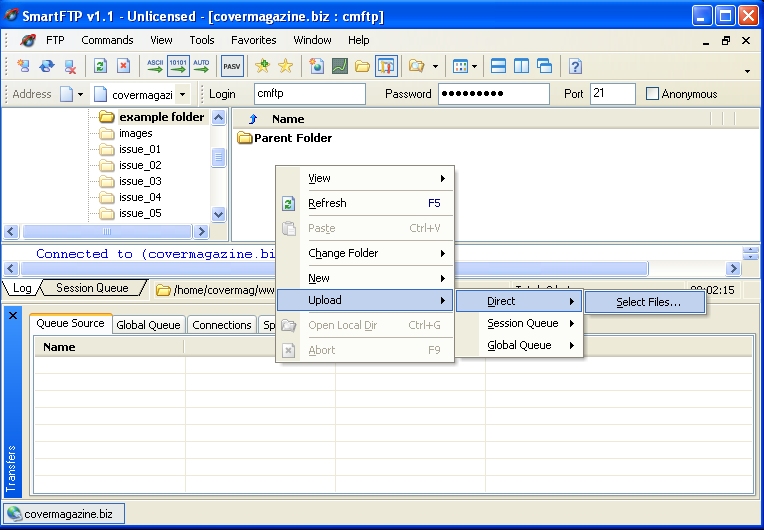Screen dimensions: 764x530
Task: Click into the Port field
Action: 612,94
